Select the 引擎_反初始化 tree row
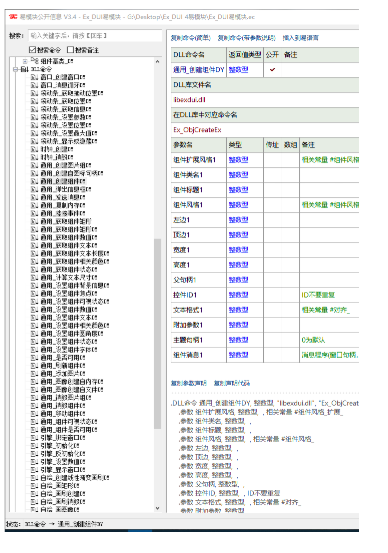This screenshot has width=388, height=553. (x=62, y=454)
